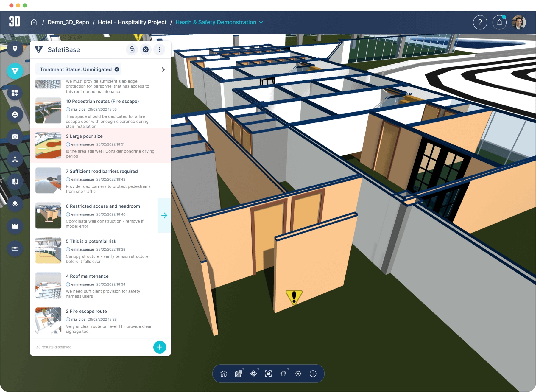Reset view with bottom toolbar home icon
The image size is (536, 392).
[224, 374]
